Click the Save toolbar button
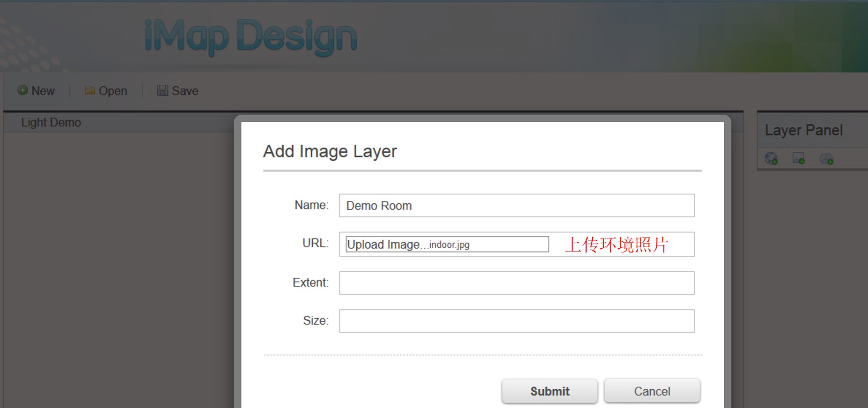This screenshot has width=868, height=408. 177,90
